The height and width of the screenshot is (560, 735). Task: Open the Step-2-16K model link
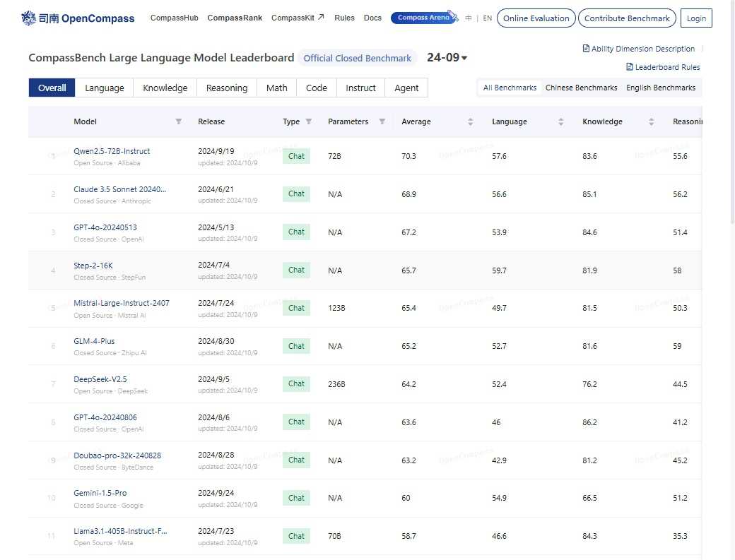[93, 266]
